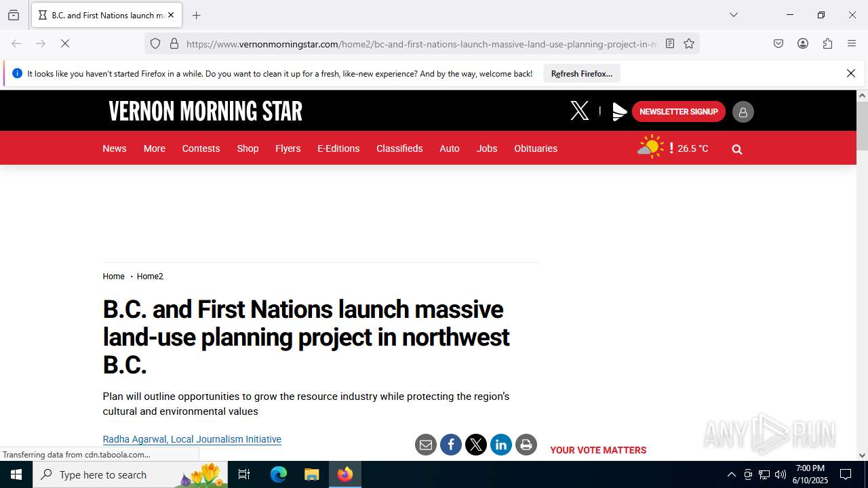Open network settings tray icon
868x488 pixels.
pos(764,474)
